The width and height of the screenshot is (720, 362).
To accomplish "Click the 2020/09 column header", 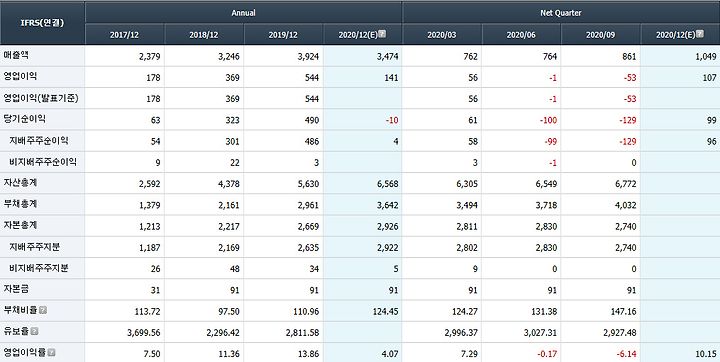I will click(x=600, y=34).
